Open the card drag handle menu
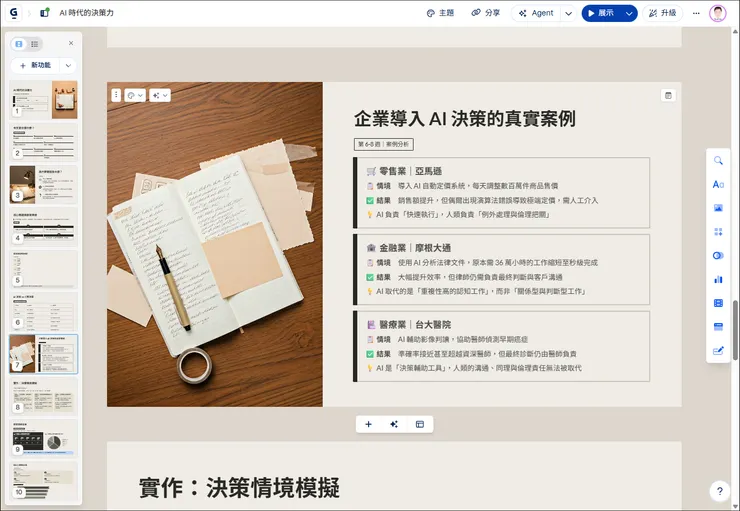 (x=116, y=95)
